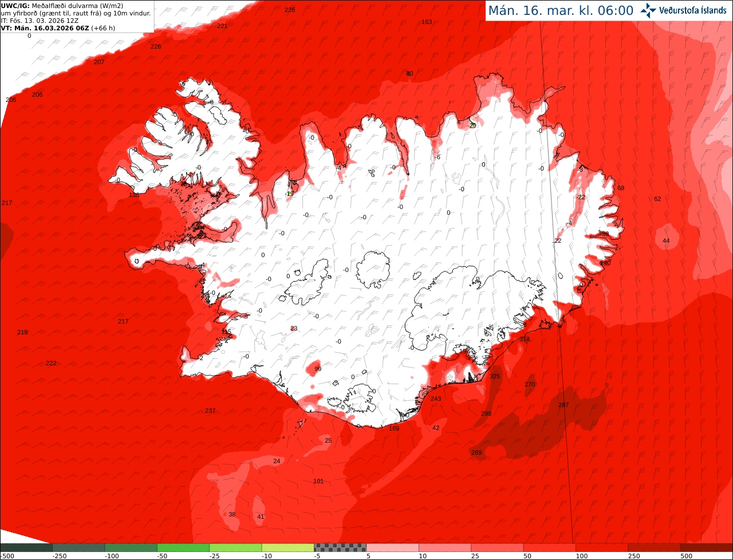This screenshot has width=733, height=560.
Task: Click the legend label -250
Action: [58, 556]
